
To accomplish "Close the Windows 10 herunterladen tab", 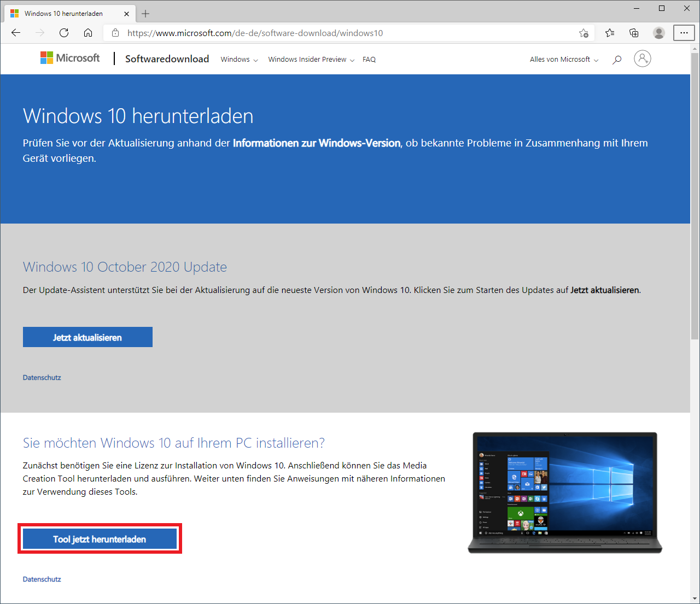I will (x=127, y=14).
